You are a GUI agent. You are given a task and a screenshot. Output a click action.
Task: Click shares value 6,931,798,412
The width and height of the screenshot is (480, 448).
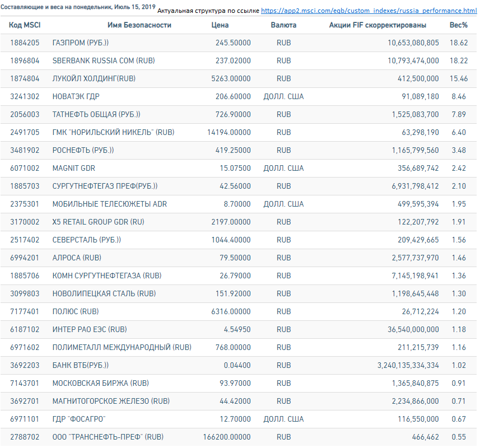click(x=415, y=186)
